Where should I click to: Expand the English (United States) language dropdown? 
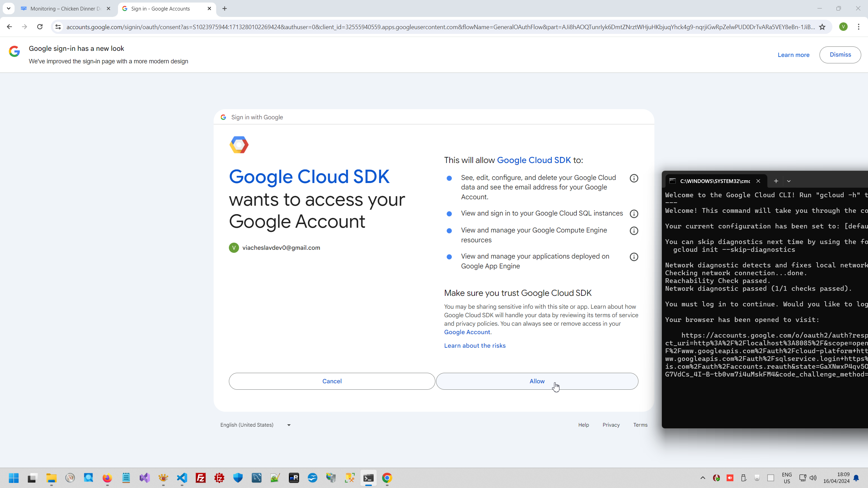255,425
